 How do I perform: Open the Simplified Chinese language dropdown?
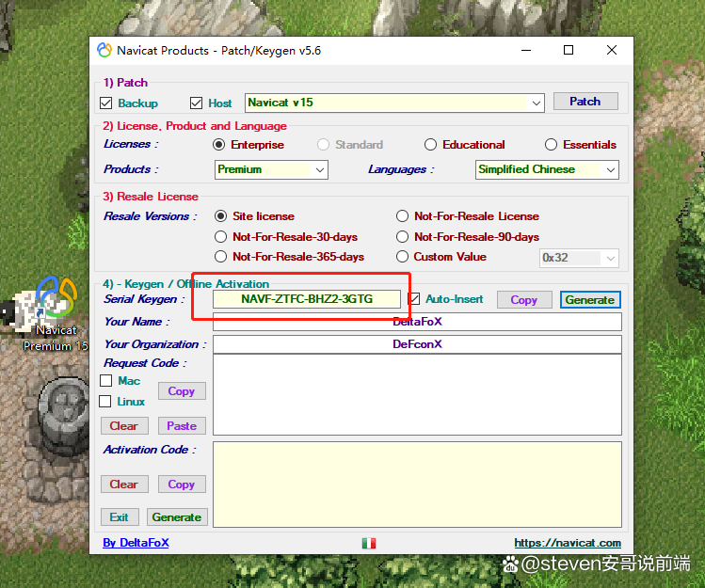[x=610, y=170]
